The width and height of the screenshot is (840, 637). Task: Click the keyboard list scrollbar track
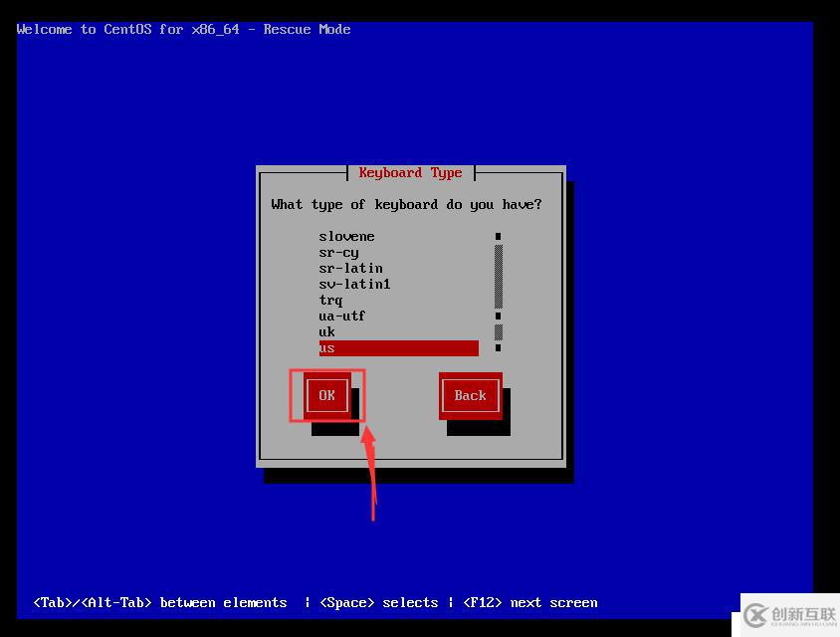click(x=499, y=292)
